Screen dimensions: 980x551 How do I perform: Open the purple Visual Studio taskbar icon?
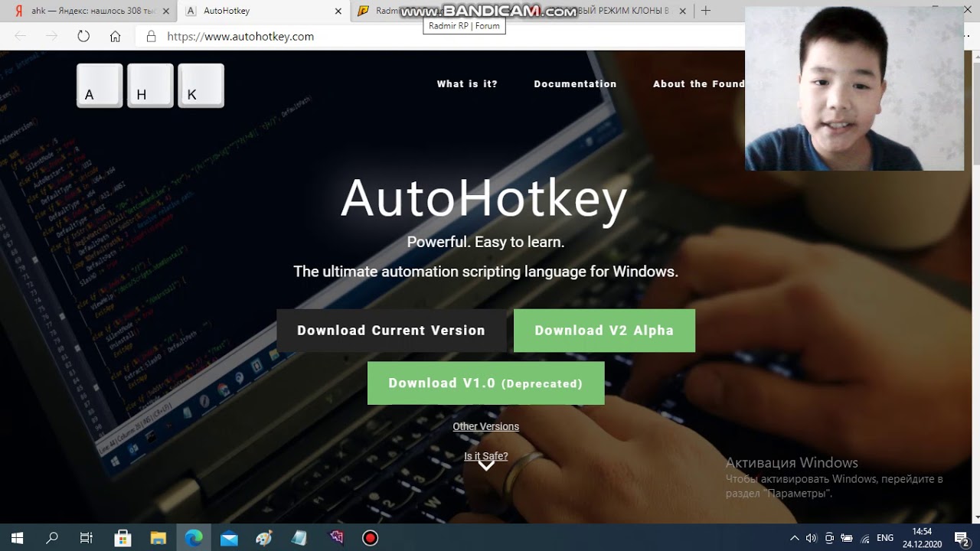[x=335, y=538]
